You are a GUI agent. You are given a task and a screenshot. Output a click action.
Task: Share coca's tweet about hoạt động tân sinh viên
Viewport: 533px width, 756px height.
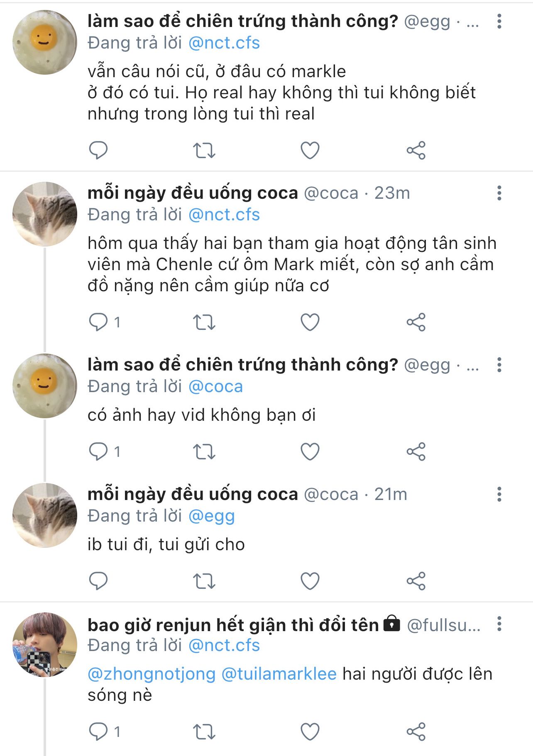(x=416, y=322)
